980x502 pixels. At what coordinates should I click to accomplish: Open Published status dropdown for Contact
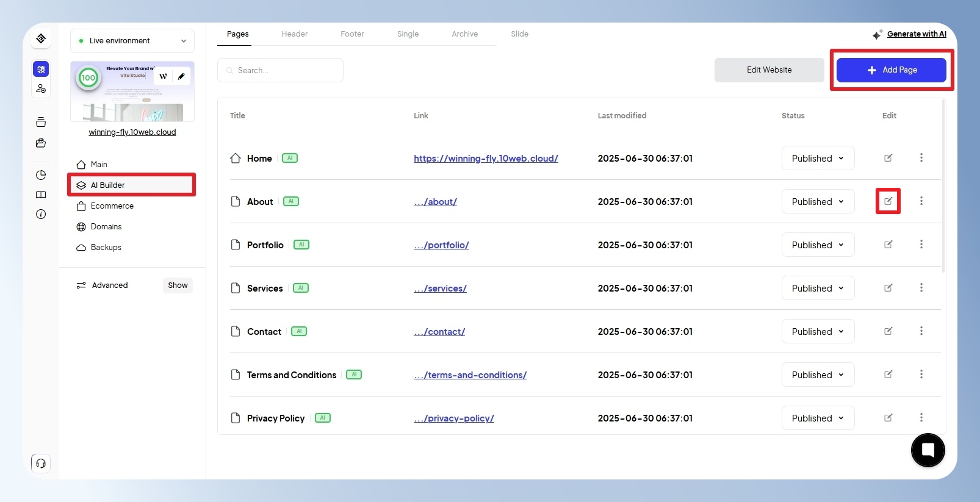tap(818, 331)
